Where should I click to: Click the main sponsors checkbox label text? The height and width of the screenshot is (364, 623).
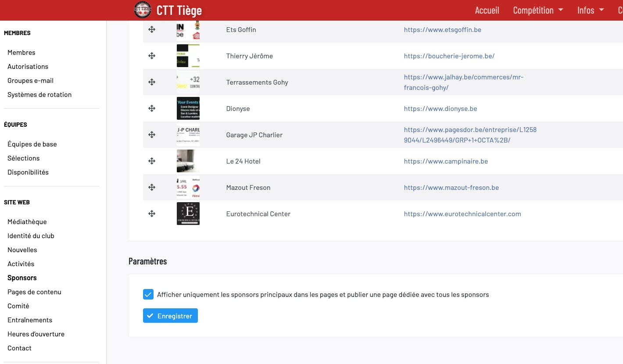323,295
